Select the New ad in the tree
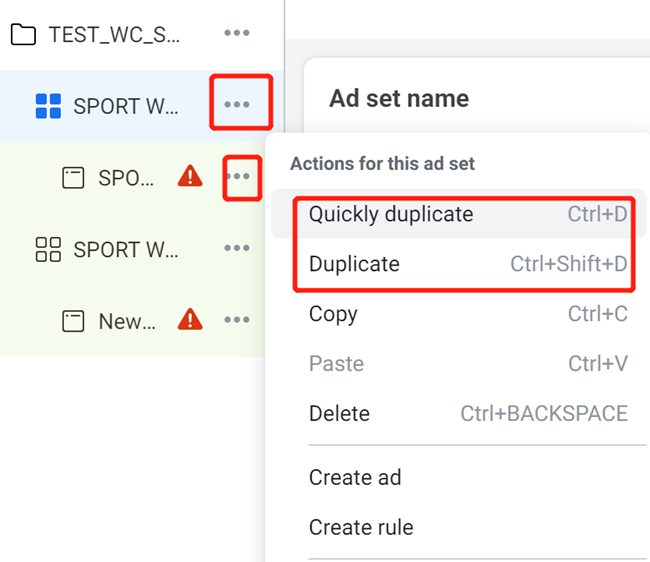The height and width of the screenshot is (562, 650). coord(126,321)
